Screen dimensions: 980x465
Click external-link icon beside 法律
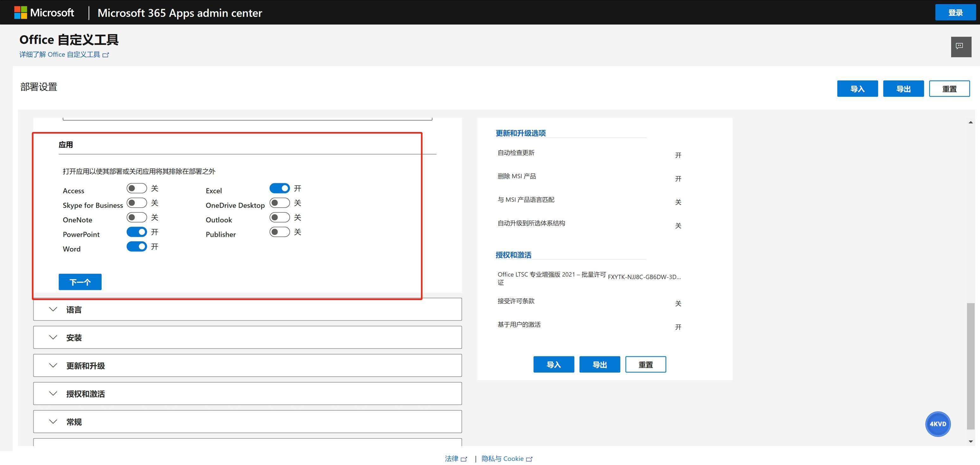[x=463, y=459]
